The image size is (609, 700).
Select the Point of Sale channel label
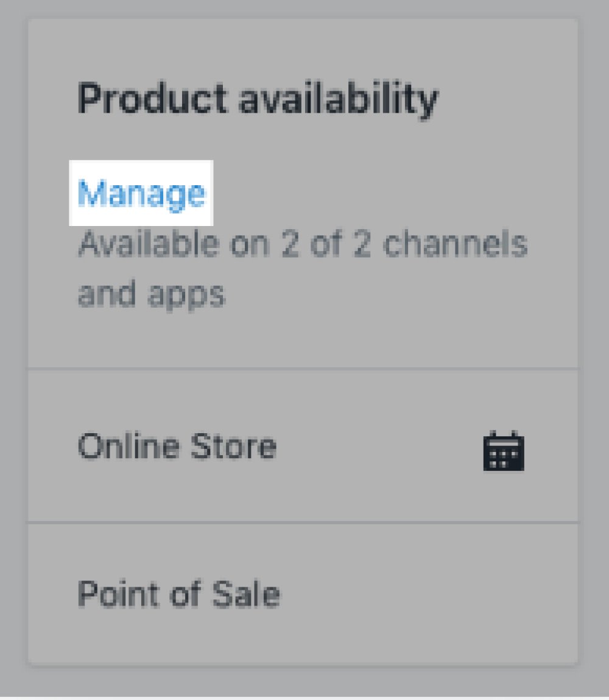(179, 594)
